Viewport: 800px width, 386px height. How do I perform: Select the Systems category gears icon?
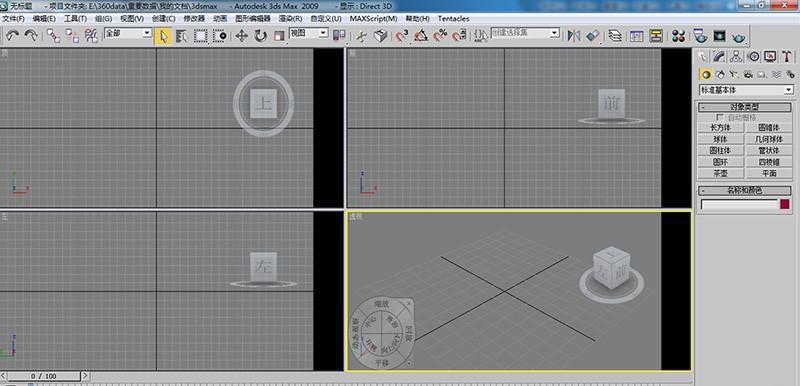tap(790, 74)
